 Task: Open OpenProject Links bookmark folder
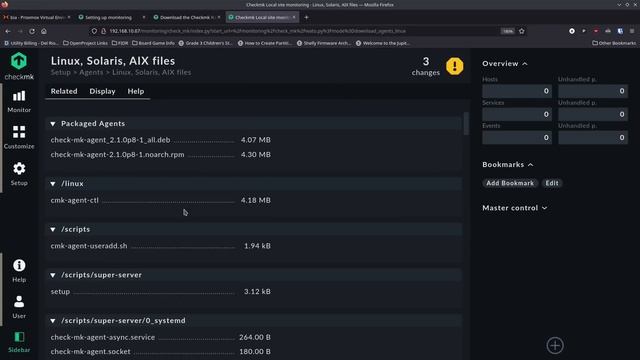85,43
